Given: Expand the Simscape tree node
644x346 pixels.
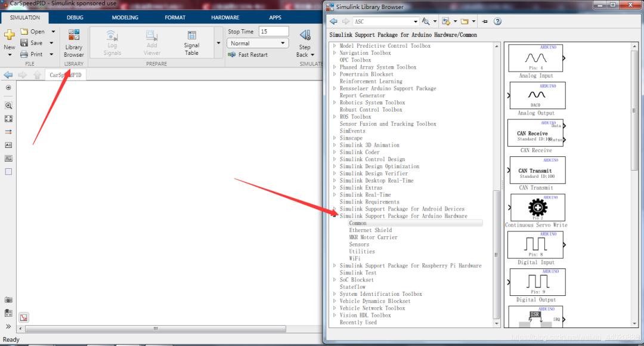Looking at the screenshot, I should [x=335, y=138].
